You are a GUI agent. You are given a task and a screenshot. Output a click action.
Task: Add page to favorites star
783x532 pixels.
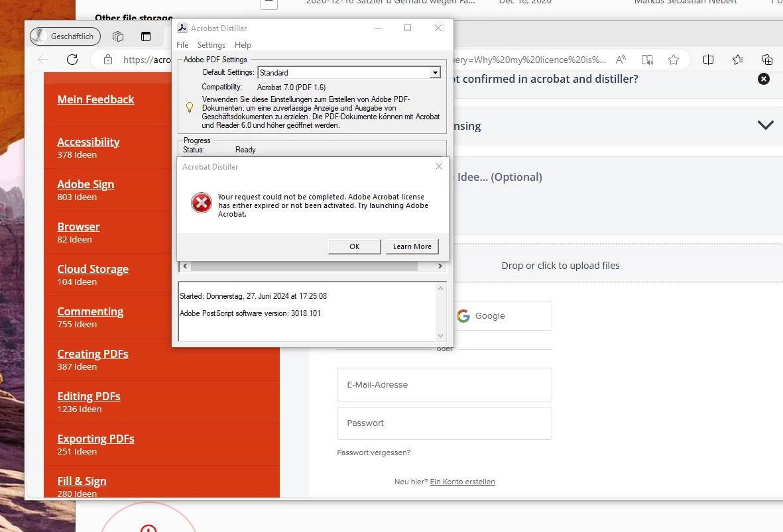[674, 60]
